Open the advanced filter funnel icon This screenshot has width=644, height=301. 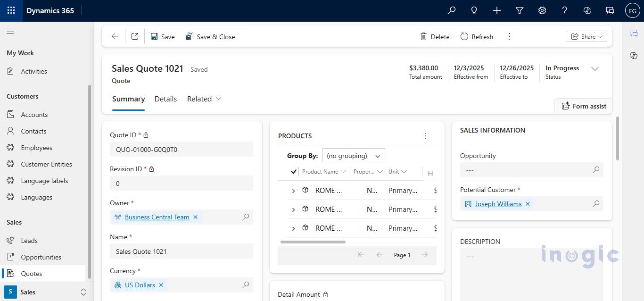coord(520,10)
